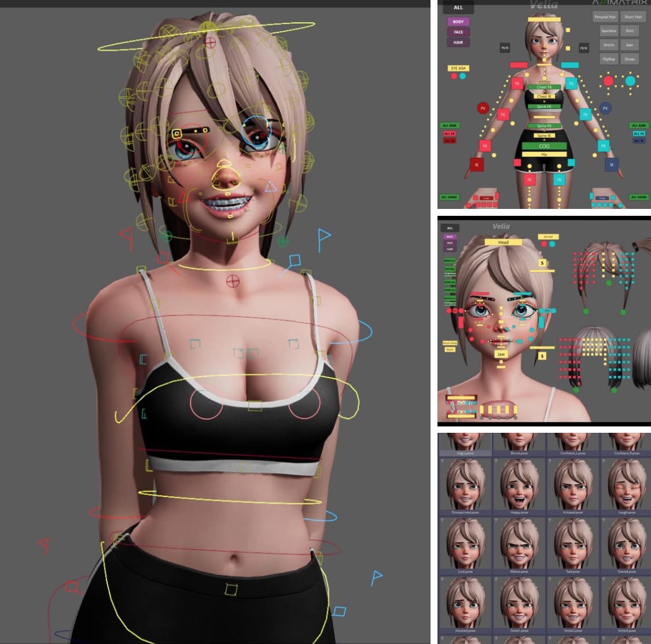Viewport: 651px width, 644px height.
Task: Select the Spine IK control
Action: [x=544, y=135]
